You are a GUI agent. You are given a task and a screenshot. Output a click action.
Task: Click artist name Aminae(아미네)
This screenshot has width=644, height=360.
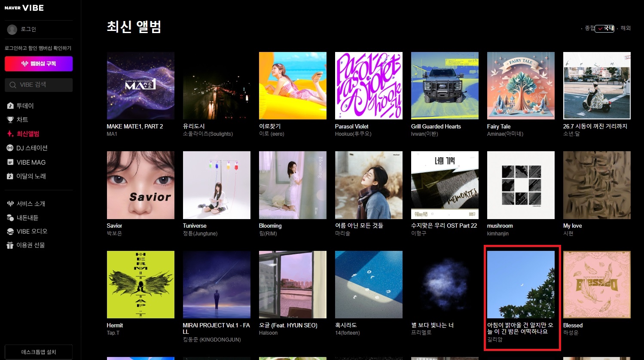505,134
